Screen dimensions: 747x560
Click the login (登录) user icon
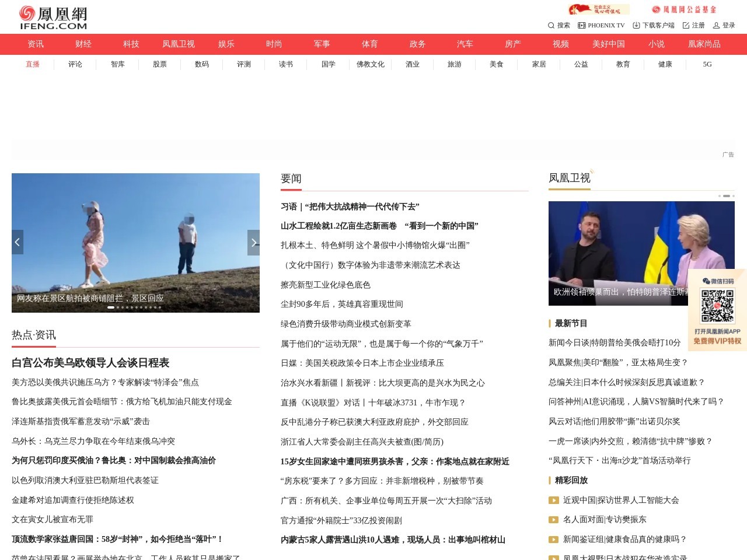tap(716, 25)
